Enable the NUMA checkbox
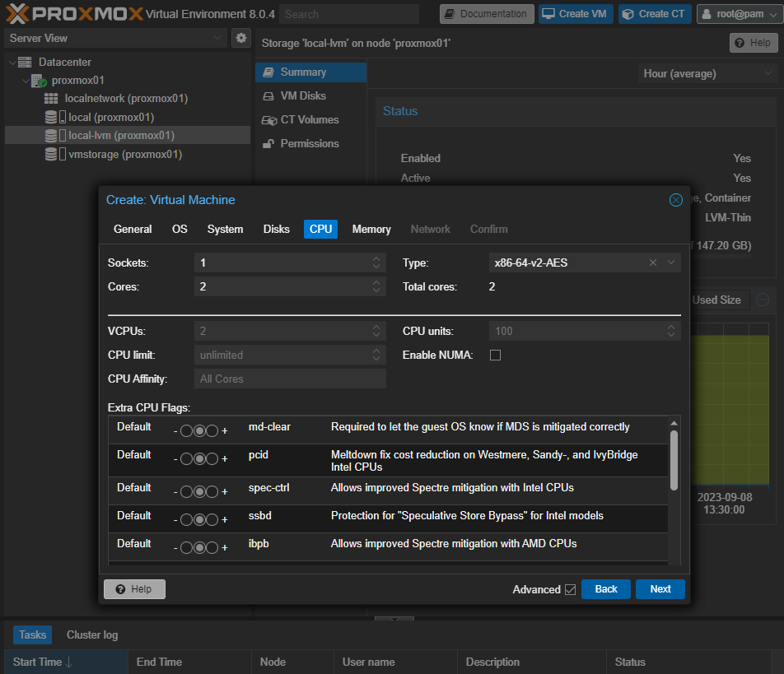This screenshot has height=674, width=784. tap(495, 356)
